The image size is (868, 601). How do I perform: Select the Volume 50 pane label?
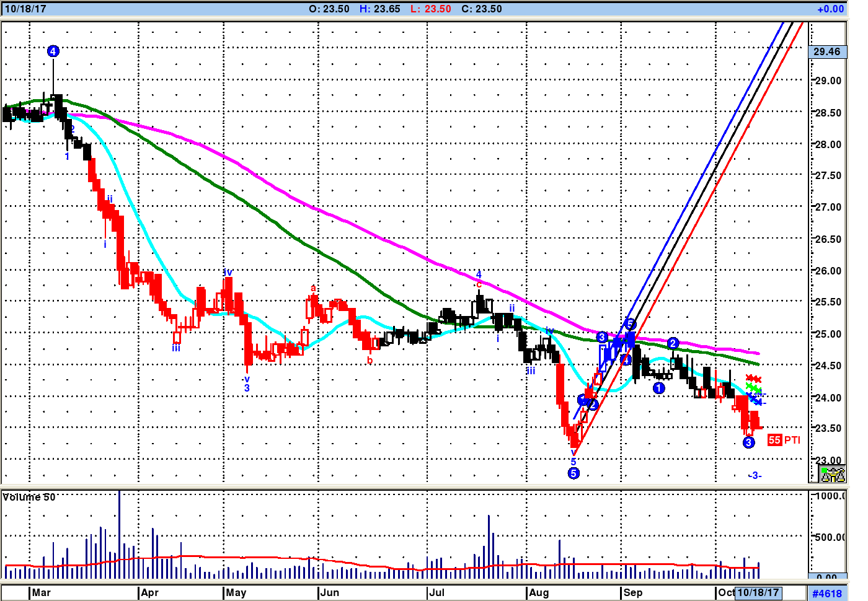click(29, 497)
